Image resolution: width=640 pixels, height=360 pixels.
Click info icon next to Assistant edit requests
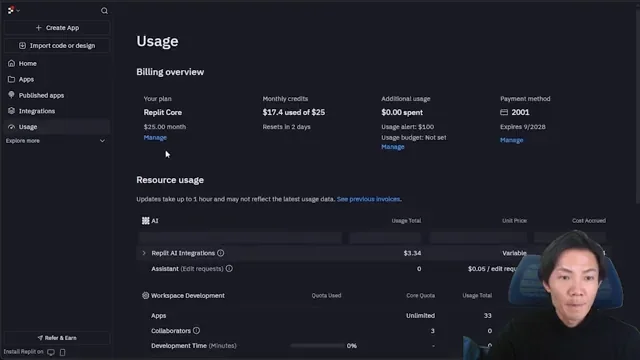[x=229, y=269]
